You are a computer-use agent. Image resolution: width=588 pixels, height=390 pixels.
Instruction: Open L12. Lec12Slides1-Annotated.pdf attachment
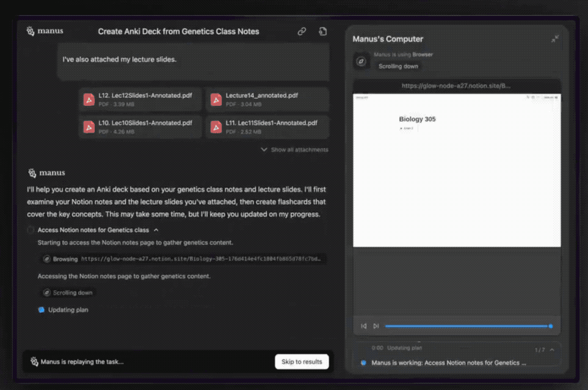pos(140,100)
